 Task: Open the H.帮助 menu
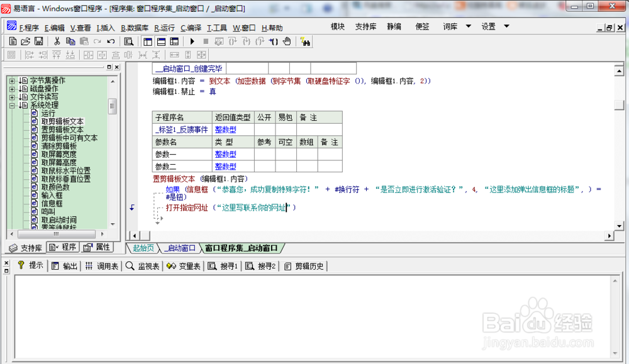point(272,28)
